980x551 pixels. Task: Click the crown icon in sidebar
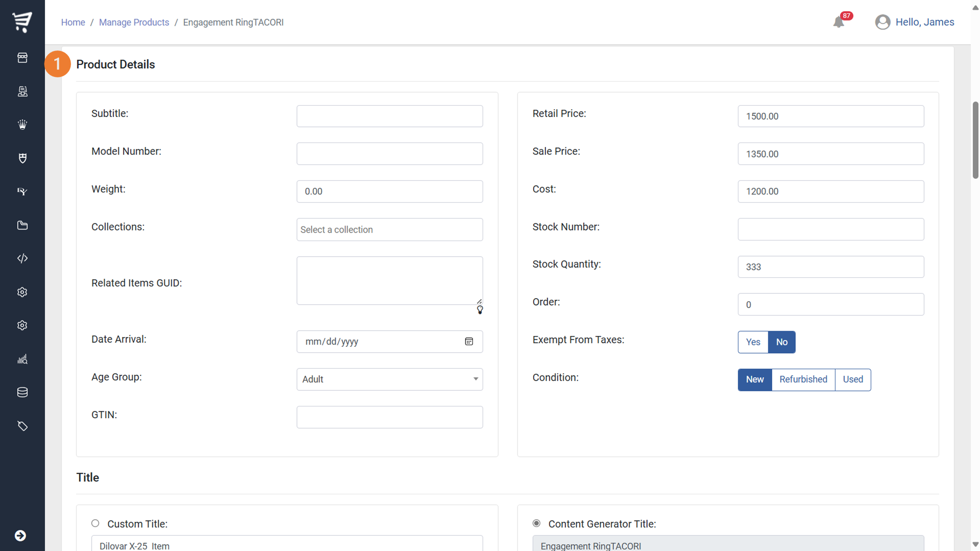click(22, 124)
